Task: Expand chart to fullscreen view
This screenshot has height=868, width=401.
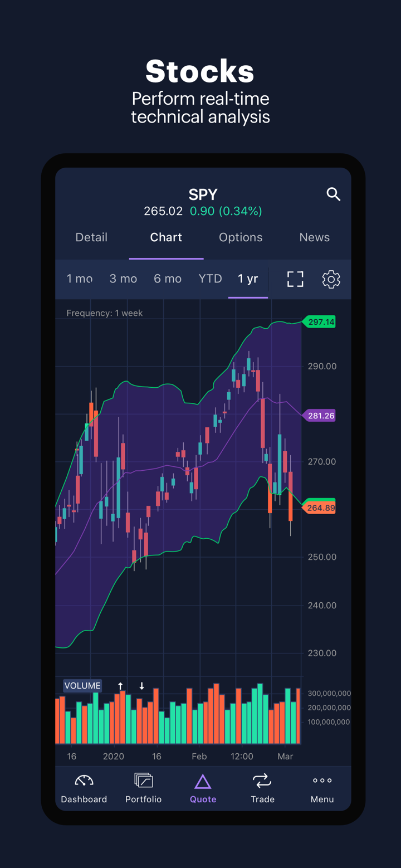Action: point(295,279)
